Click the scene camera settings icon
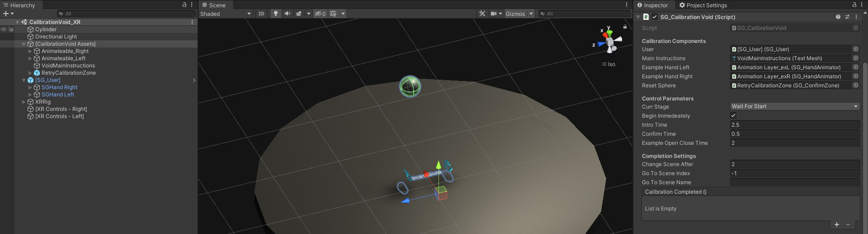This screenshot has height=234, width=868. pyautogui.click(x=494, y=14)
